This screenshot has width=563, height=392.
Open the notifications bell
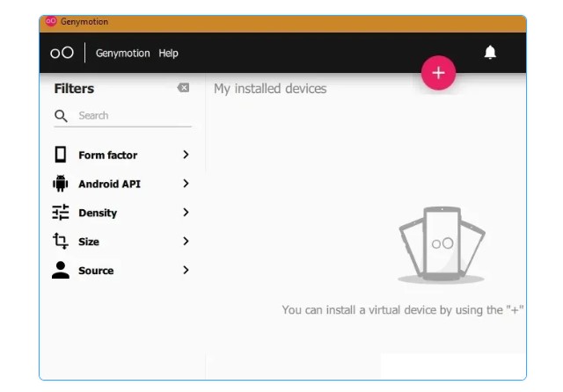pos(490,52)
